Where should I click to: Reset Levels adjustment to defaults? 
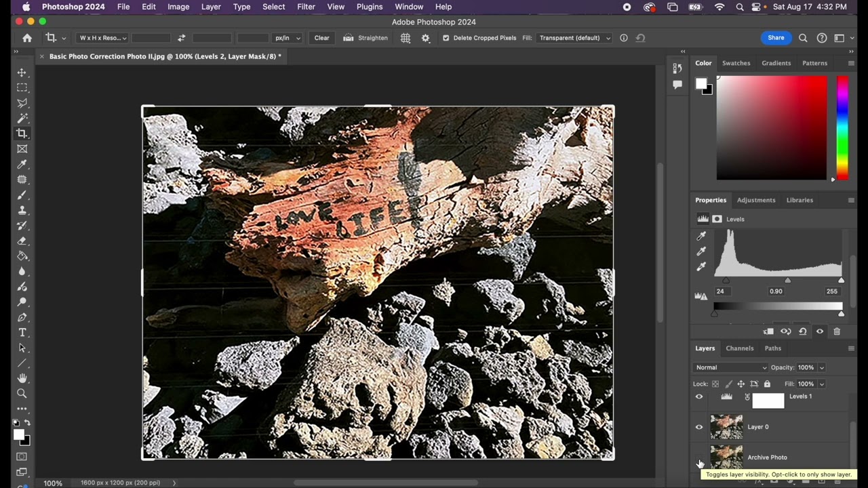point(803,331)
